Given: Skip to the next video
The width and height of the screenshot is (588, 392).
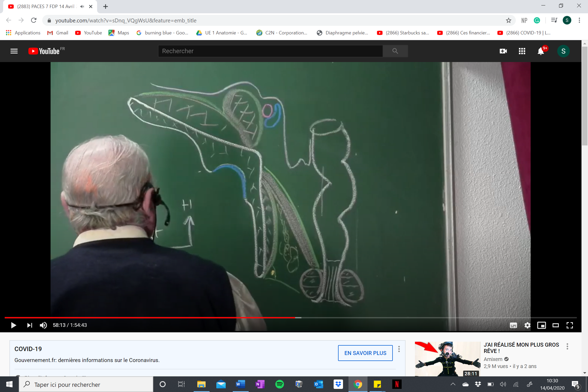Looking at the screenshot, I should (29, 325).
